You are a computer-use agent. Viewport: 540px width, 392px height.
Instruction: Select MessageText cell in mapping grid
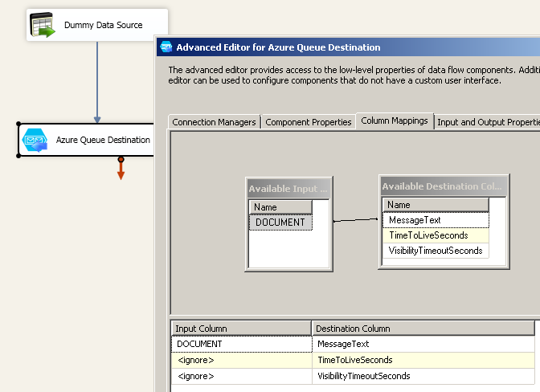(x=423, y=344)
